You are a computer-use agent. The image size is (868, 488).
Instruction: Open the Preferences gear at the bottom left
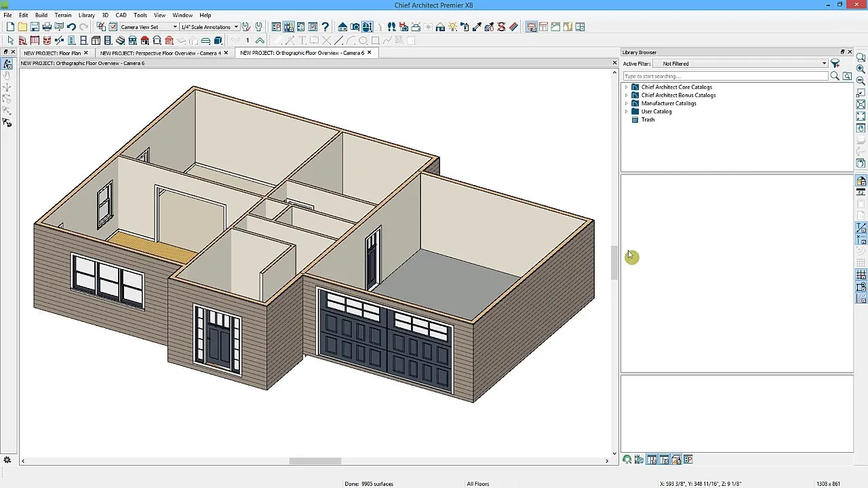click(x=7, y=460)
